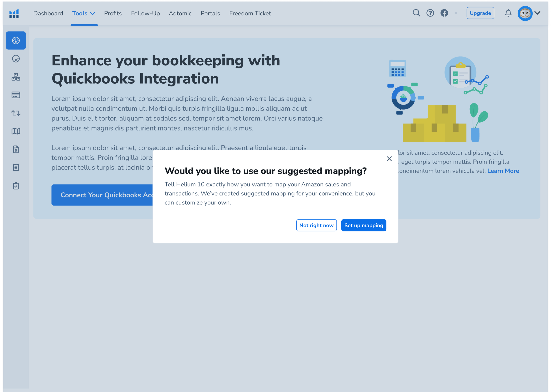Select the map sidebar icon
551x392 pixels.
point(16,131)
